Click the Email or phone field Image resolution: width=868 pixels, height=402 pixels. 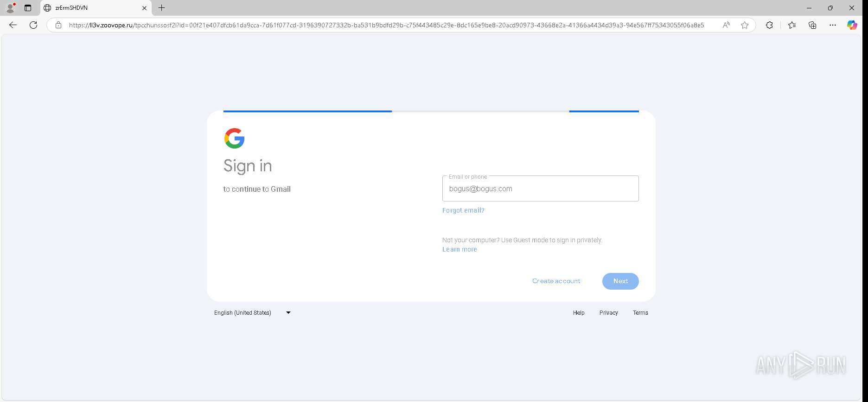tap(540, 188)
